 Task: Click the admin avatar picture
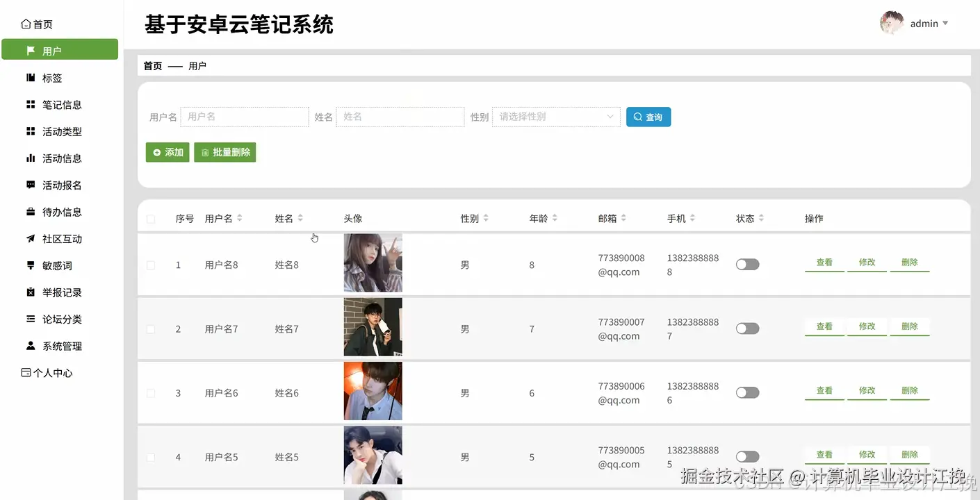(x=892, y=23)
